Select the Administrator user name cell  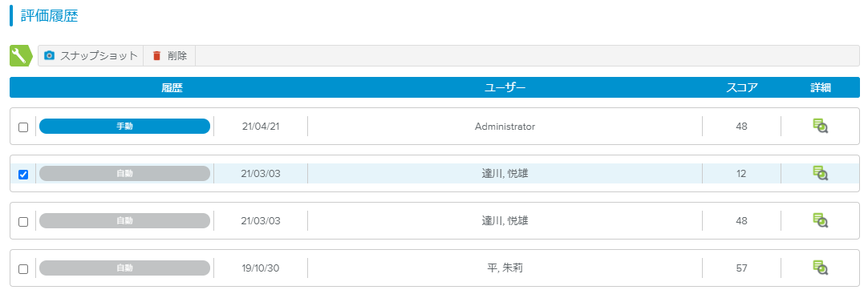[505, 126]
